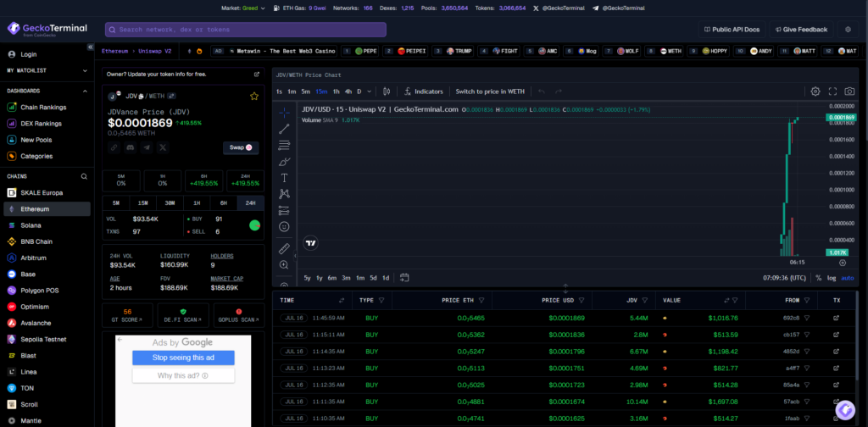Set chart range to 5d

tap(373, 278)
